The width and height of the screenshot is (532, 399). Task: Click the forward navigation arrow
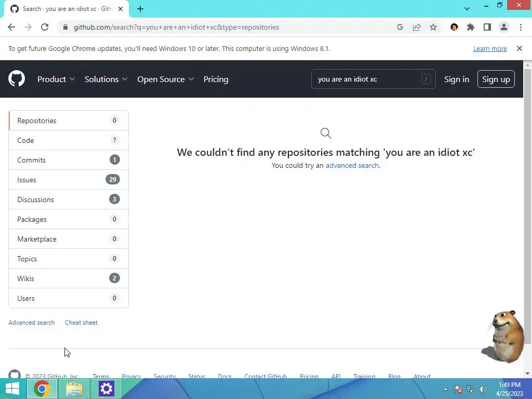click(28, 27)
